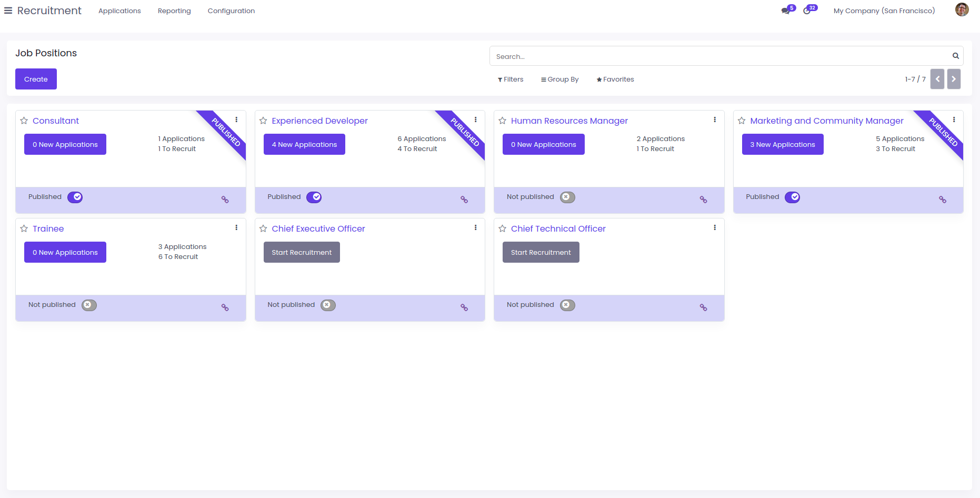Toggle the Chief Technical Officer published switch
Image resolution: width=980 pixels, height=498 pixels.
pos(567,305)
